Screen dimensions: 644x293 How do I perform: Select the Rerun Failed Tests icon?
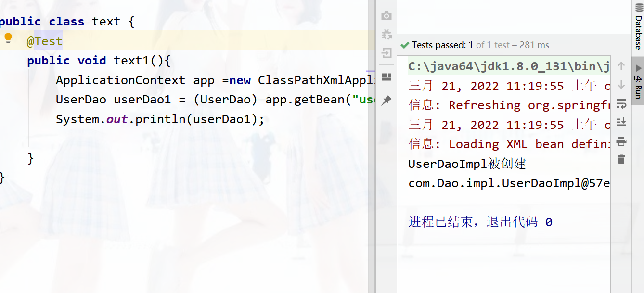pos(386,35)
